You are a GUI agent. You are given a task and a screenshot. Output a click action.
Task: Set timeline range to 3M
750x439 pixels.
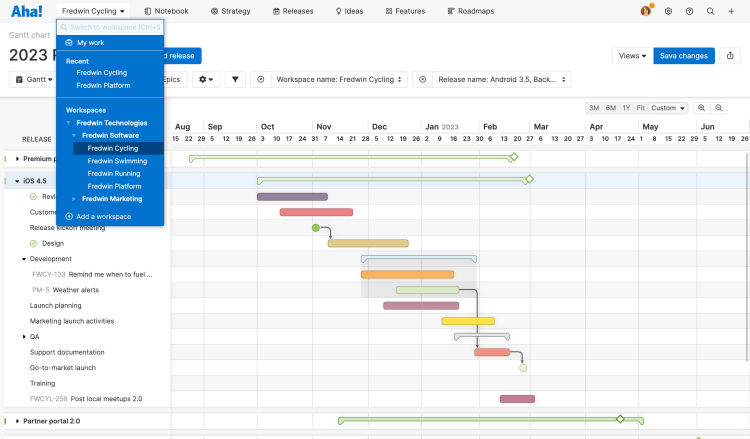click(594, 108)
